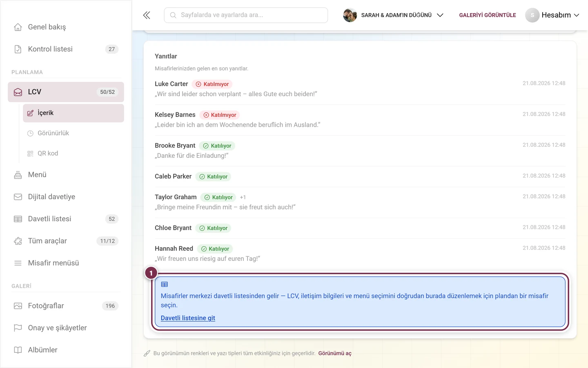The width and height of the screenshot is (588, 368).
Task: Click Hannah Reed's Katılıyor badge
Action: tap(215, 249)
